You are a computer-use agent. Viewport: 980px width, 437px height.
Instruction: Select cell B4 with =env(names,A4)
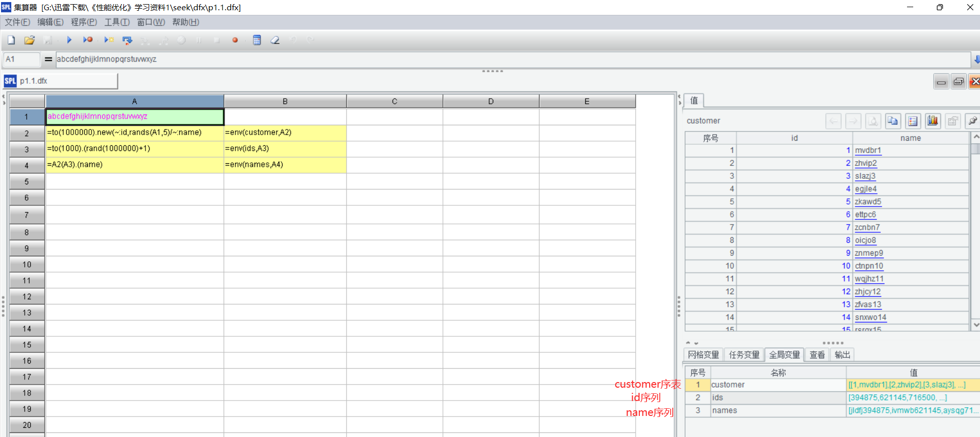[x=285, y=165]
